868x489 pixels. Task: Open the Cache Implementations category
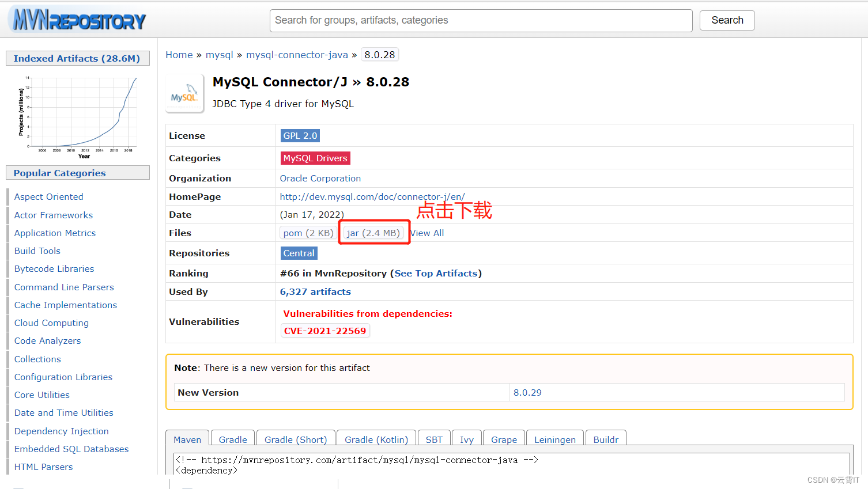66,305
